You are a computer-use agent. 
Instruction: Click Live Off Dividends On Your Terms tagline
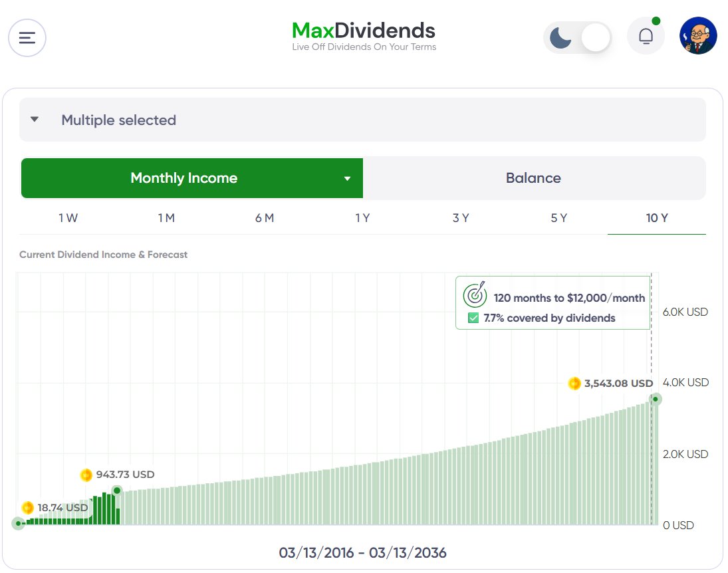pyautogui.click(x=364, y=47)
